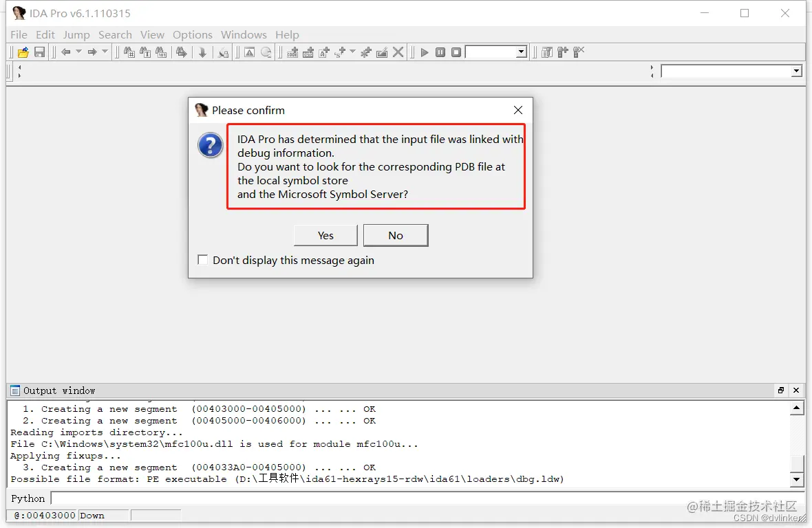The image size is (812, 528).
Task: Close the Please confirm dialog
Action: [518, 110]
